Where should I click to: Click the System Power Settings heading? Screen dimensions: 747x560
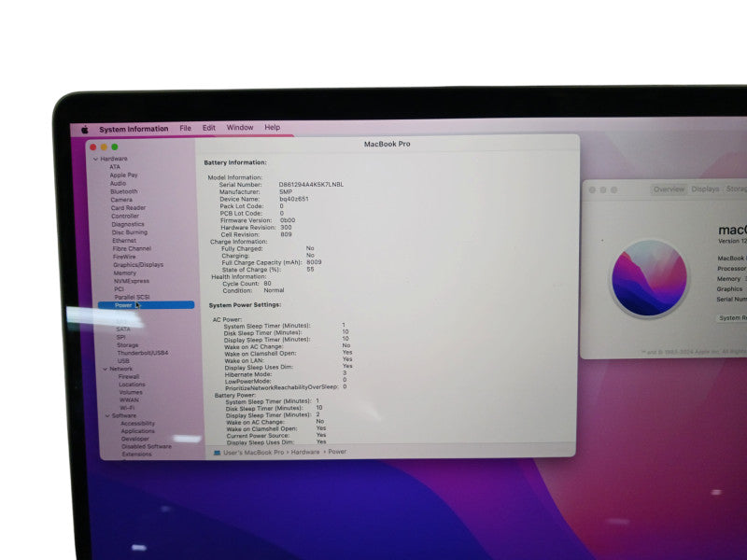click(245, 305)
